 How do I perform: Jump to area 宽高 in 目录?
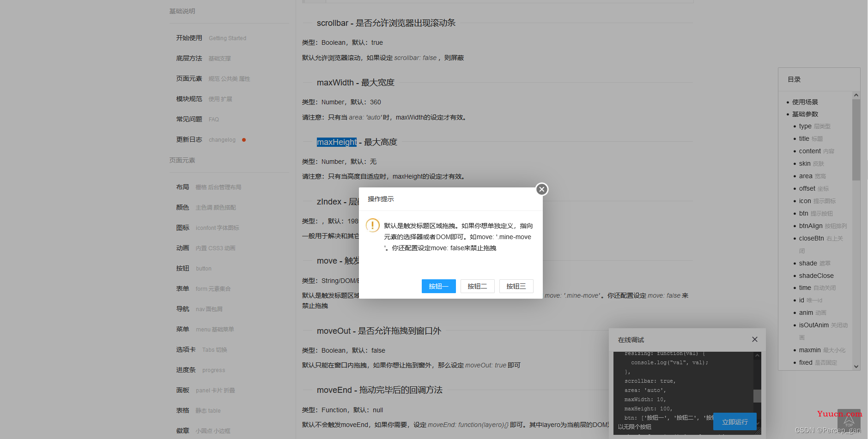coord(812,176)
